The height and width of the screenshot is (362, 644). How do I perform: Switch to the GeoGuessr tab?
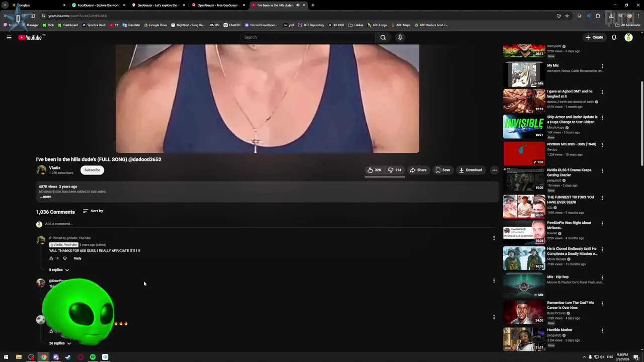[157, 5]
